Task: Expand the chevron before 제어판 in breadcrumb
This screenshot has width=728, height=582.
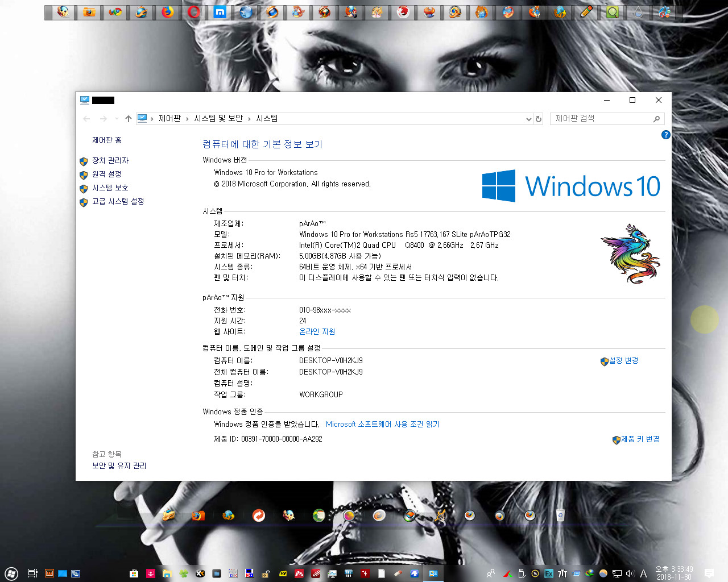Action: pos(152,119)
